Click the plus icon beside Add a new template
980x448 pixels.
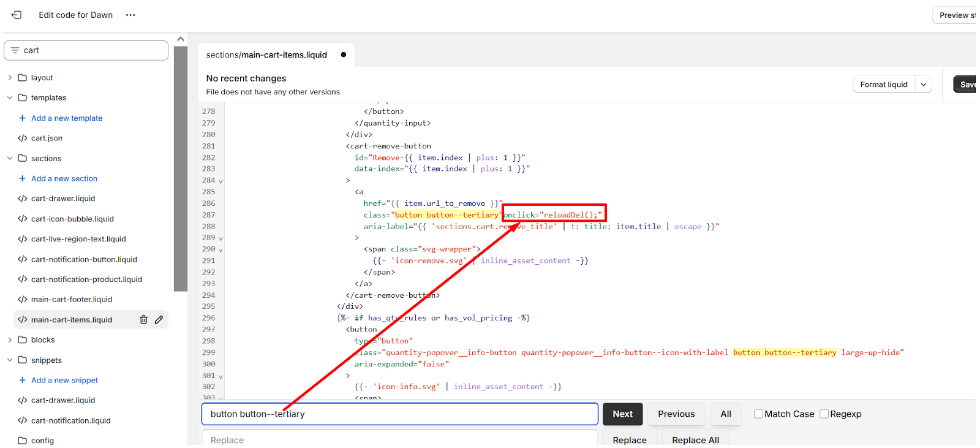(22, 118)
